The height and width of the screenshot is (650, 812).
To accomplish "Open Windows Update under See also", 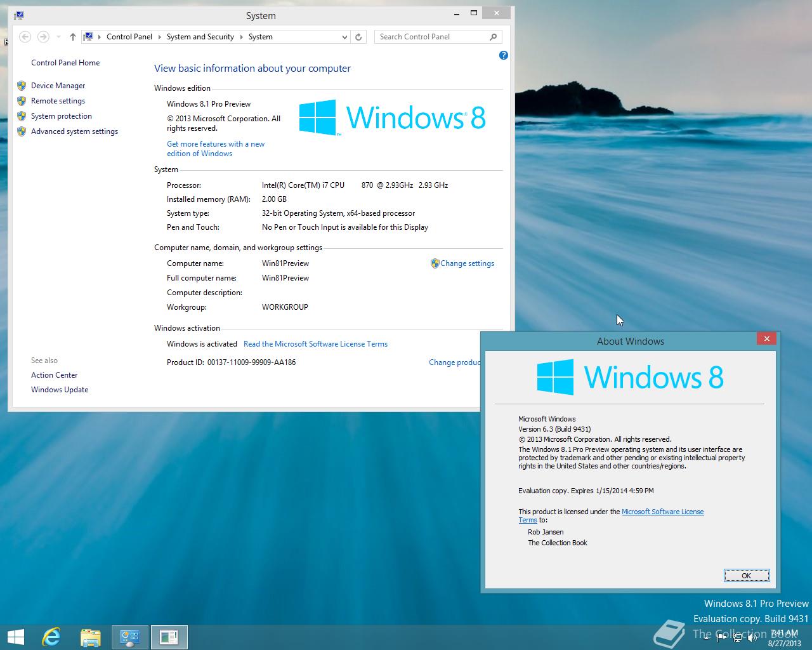I will point(60,390).
